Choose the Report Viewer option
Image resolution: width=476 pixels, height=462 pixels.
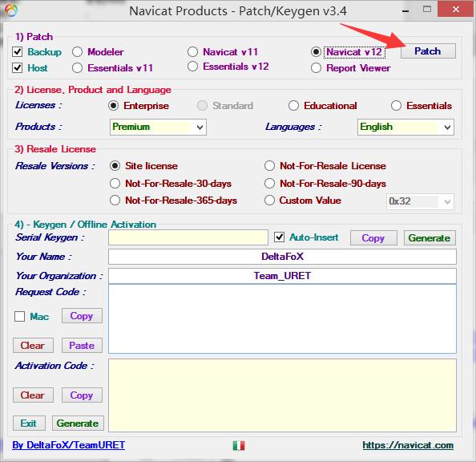tap(316, 68)
